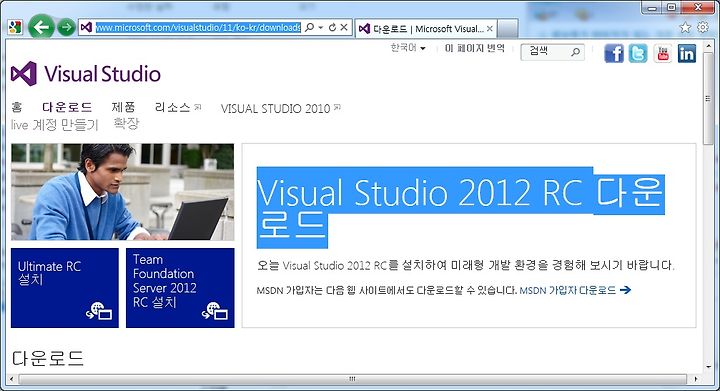The height and width of the screenshot is (391, 720).
Task: Refresh the page with the reload icon
Action: 332,27
